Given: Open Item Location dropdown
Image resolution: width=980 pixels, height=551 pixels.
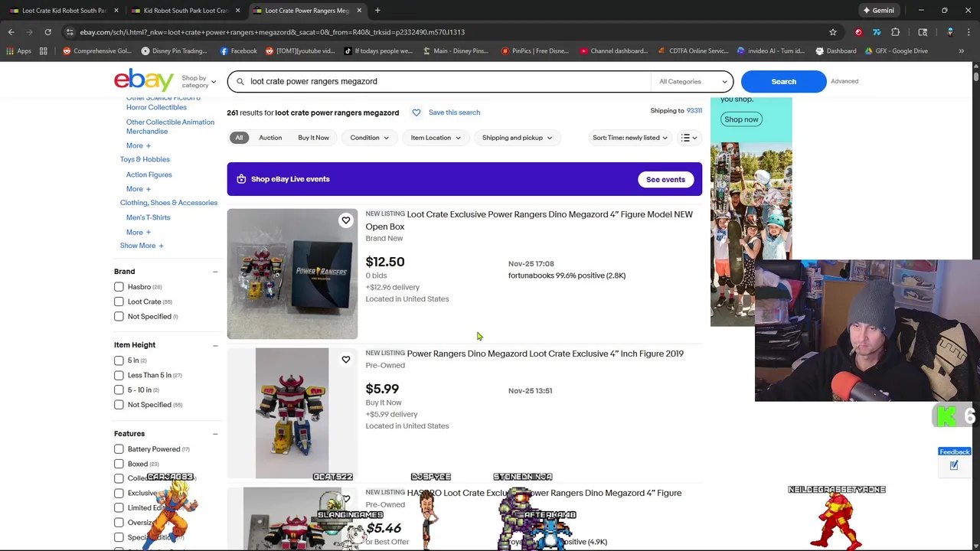Looking at the screenshot, I should pos(436,138).
